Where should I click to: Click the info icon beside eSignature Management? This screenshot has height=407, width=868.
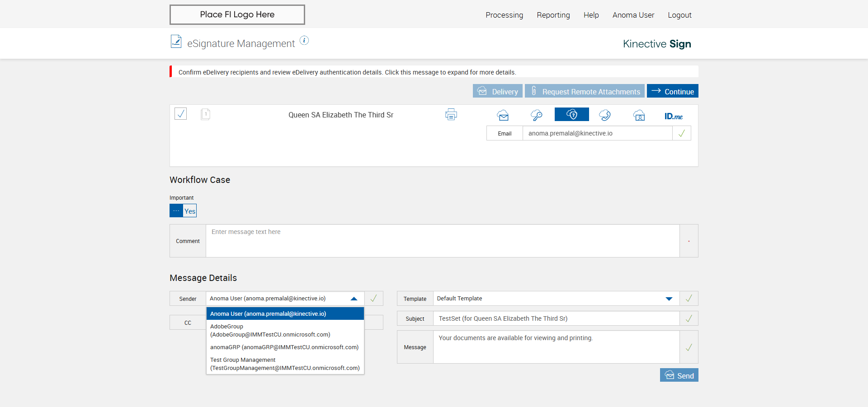(304, 41)
